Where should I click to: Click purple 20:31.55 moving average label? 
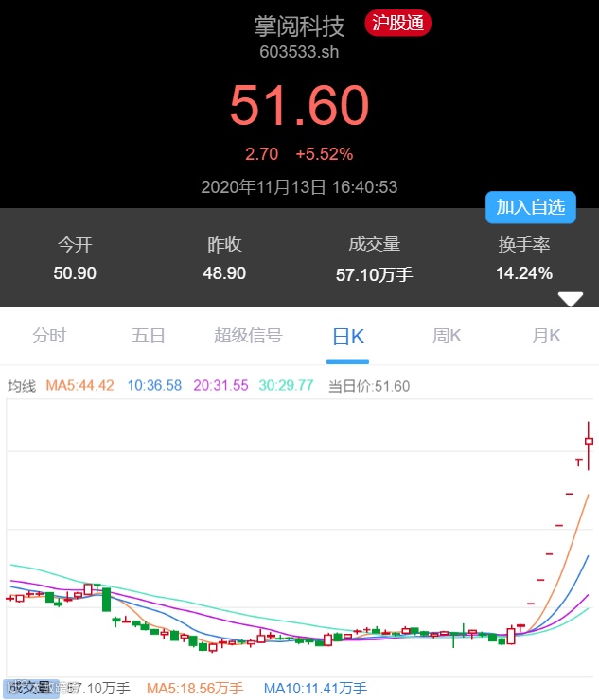point(220,385)
